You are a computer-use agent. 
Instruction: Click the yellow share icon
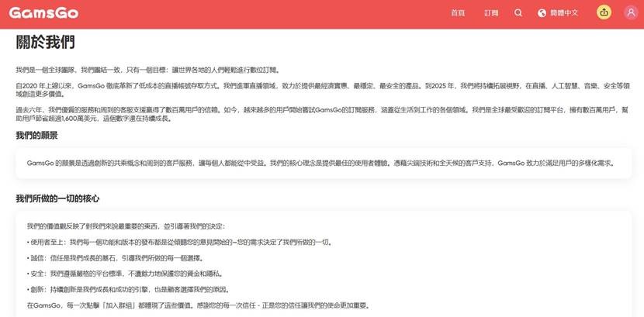[x=604, y=12]
